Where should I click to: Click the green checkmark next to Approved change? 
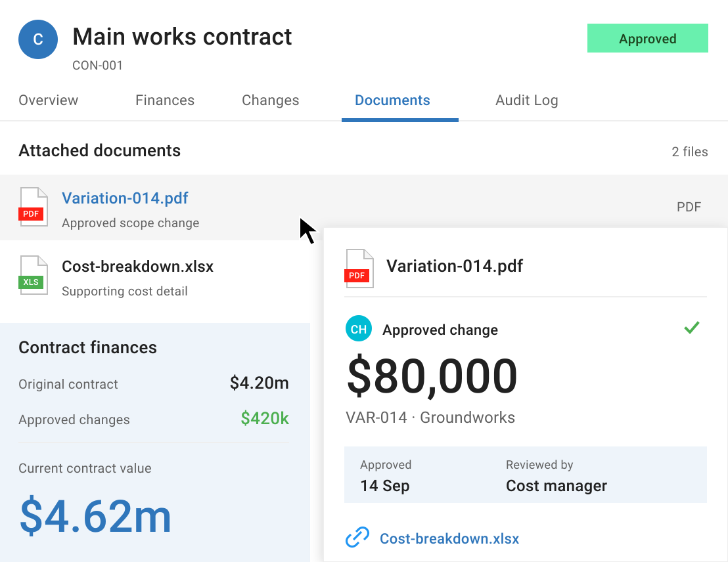click(692, 328)
